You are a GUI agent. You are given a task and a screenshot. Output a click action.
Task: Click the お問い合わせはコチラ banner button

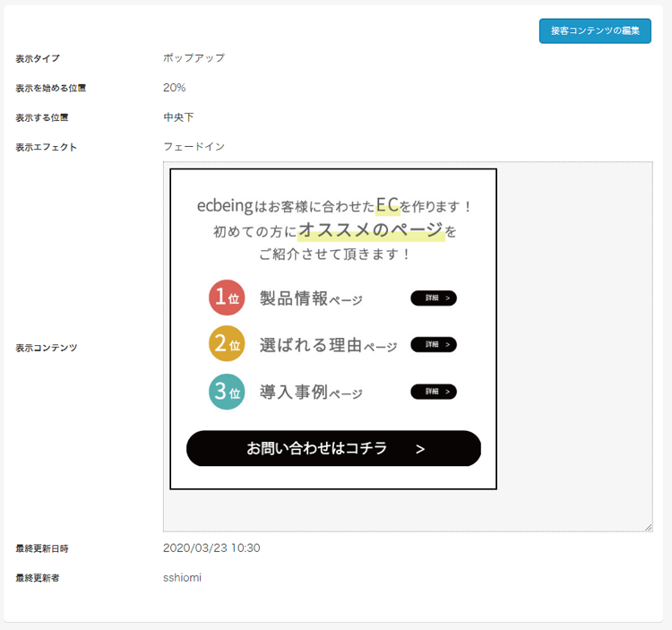[333, 448]
